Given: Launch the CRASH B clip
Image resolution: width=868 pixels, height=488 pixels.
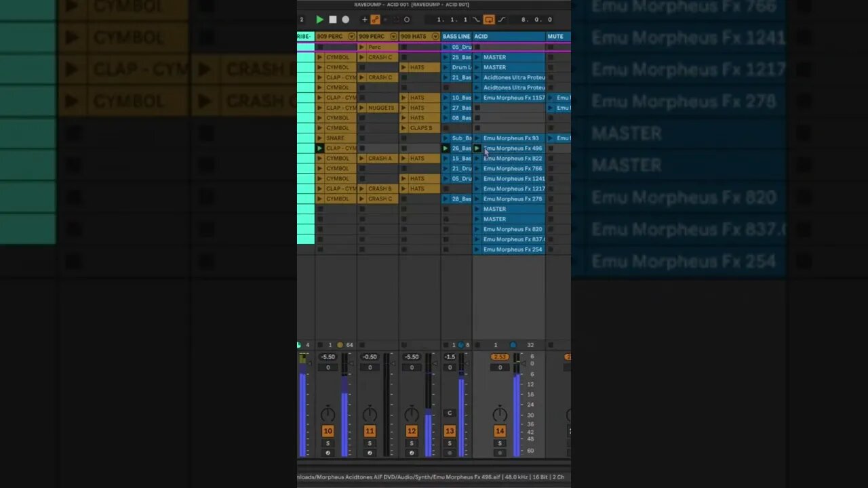Looking at the screenshot, I should click(362, 189).
